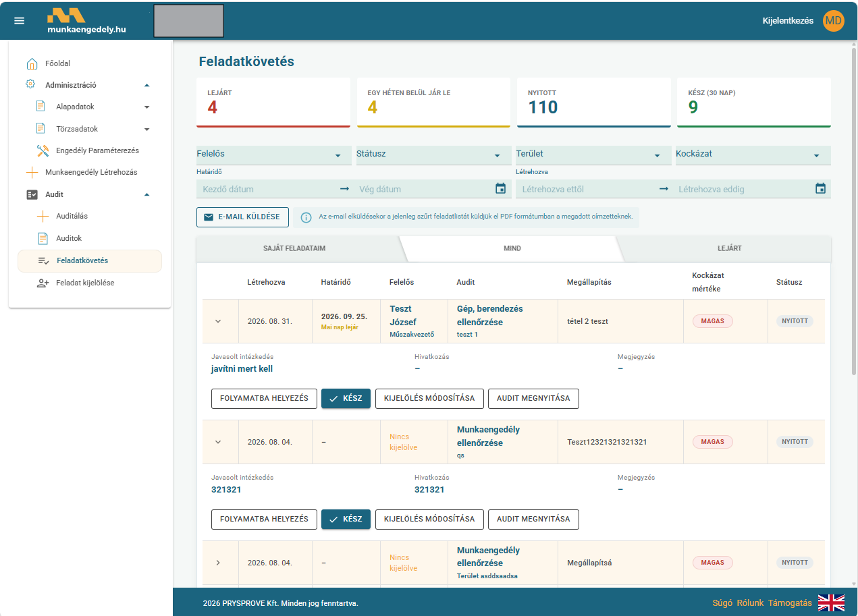
Task: Click the Törzsadatok document icon
Action: [x=41, y=129]
